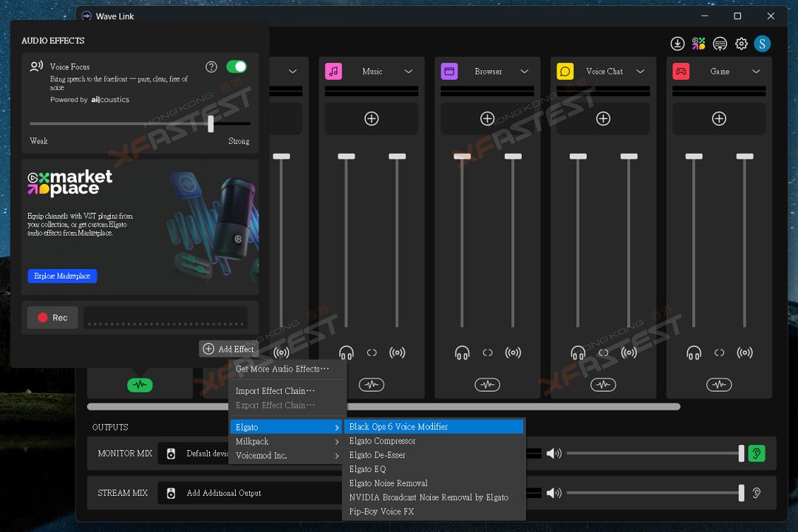Click the red Game channel icon
The height and width of the screenshot is (532, 798).
[681, 71]
